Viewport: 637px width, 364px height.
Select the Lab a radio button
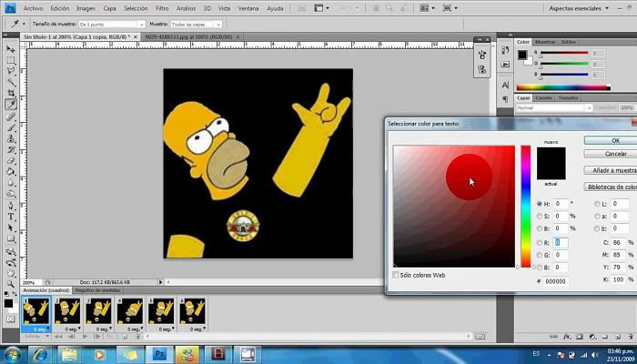[x=597, y=217]
